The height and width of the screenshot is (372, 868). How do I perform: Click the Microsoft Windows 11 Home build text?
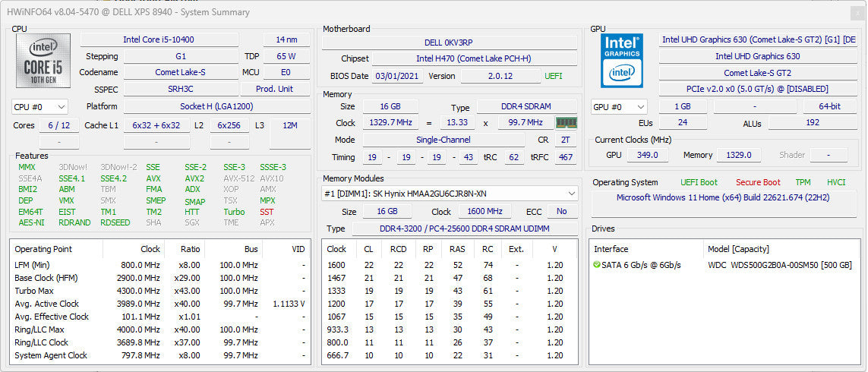tap(722, 197)
